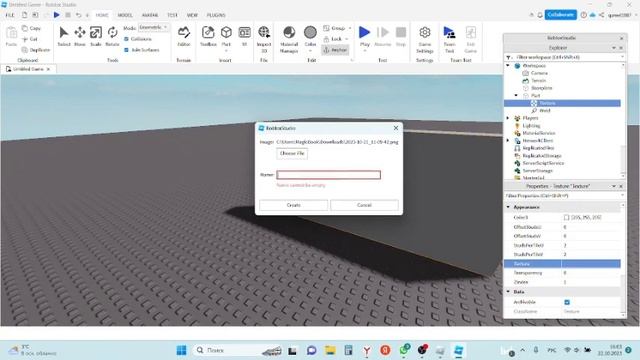Switch to the TEST ribbon tab
This screenshot has width=640, height=360.
[172, 15]
